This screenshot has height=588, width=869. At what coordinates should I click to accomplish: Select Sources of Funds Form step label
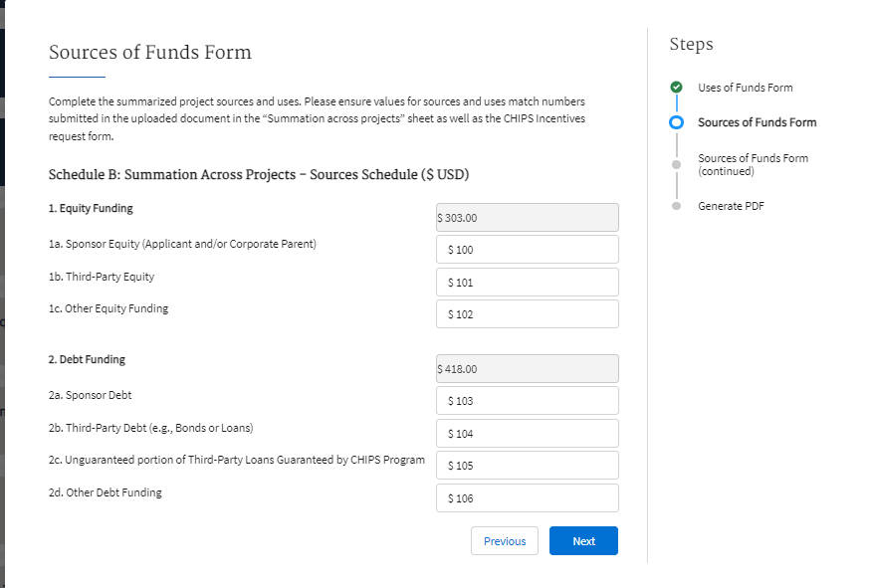pyautogui.click(x=757, y=122)
